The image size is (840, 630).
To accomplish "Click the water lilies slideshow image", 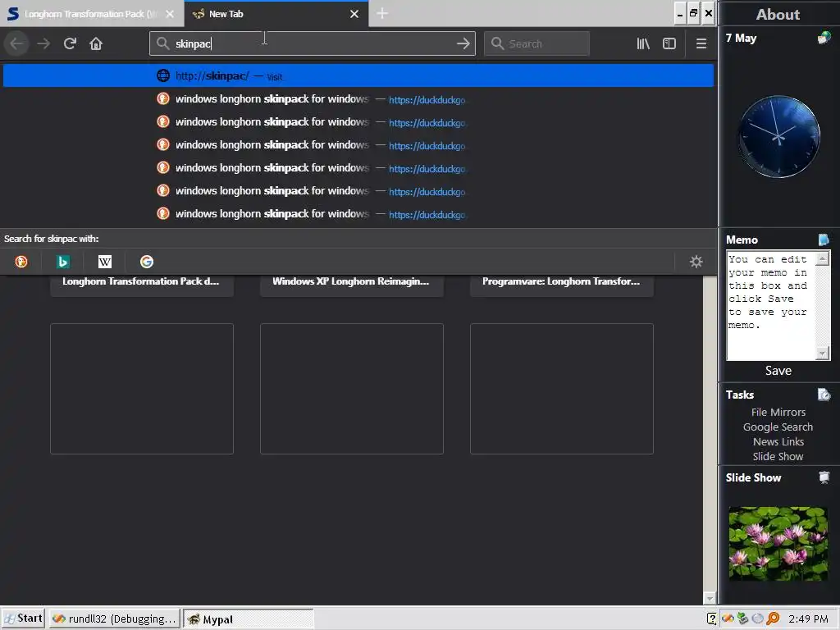I will click(x=778, y=543).
